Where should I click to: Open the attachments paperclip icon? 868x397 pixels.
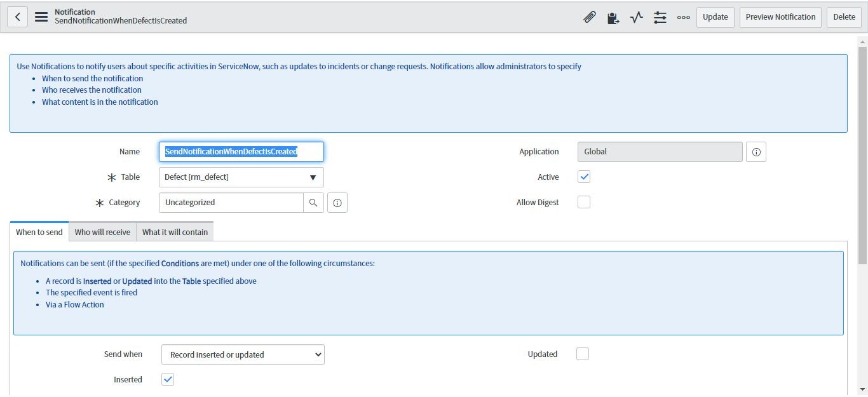point(589,17)
